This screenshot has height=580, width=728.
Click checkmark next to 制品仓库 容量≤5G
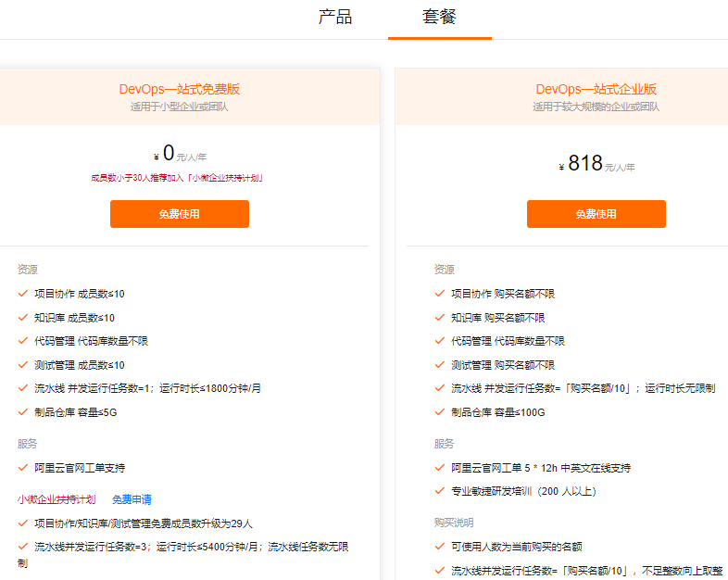click(x=23, y=412)
